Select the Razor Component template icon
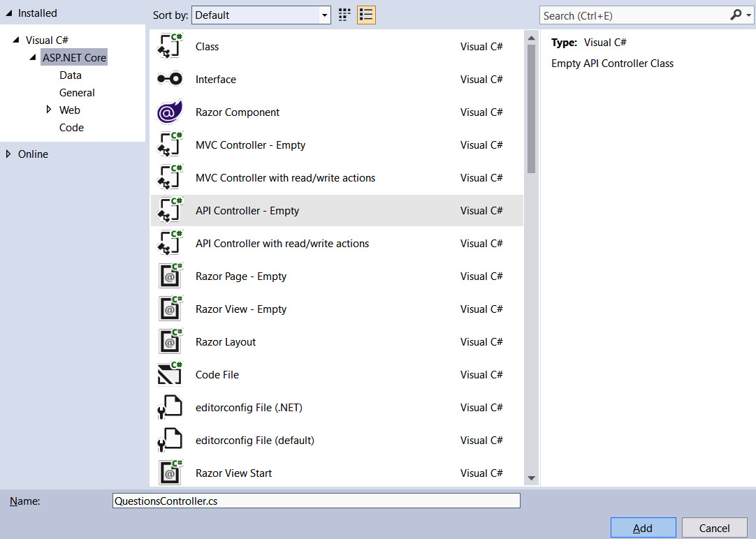 coord(170,112)
